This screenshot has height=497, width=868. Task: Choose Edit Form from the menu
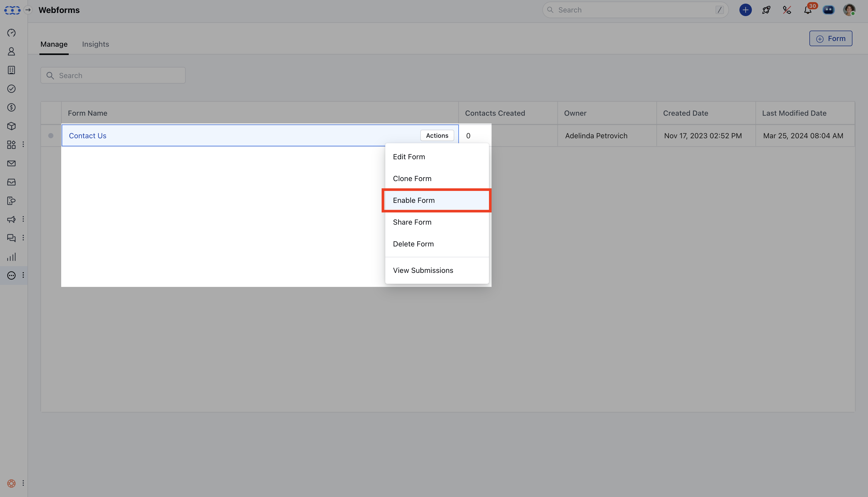click(437, 157)
